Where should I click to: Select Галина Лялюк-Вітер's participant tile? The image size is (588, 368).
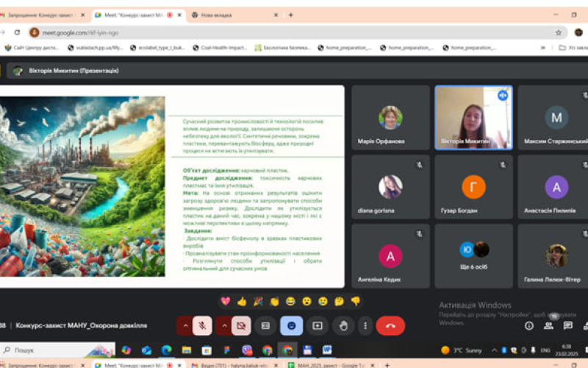pyautogui.click(x=553, y=256)
